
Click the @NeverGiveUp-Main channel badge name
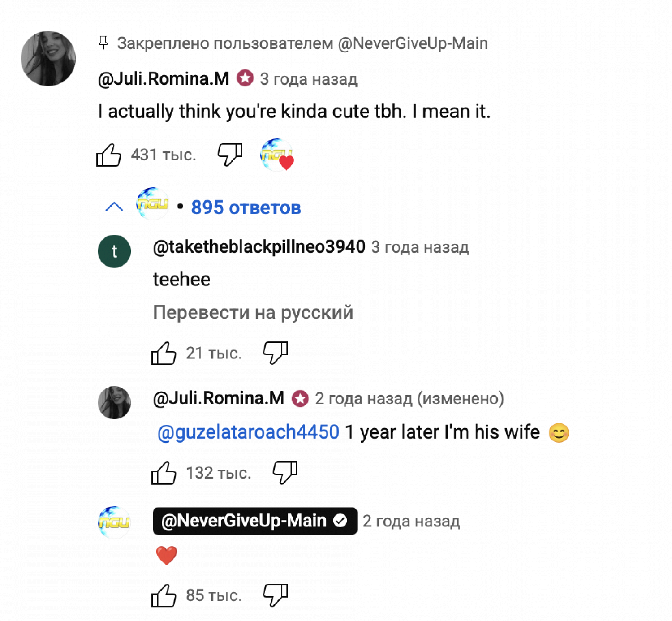tap(244, 521)
